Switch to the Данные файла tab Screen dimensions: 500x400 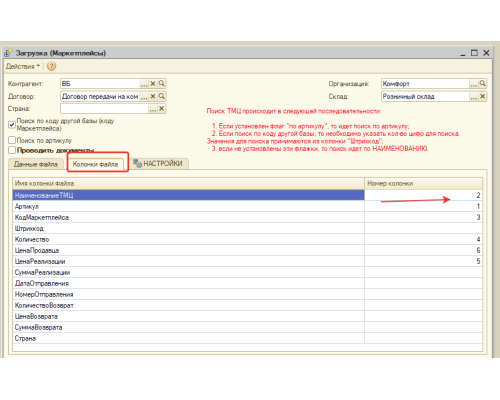tap(36, 164)
